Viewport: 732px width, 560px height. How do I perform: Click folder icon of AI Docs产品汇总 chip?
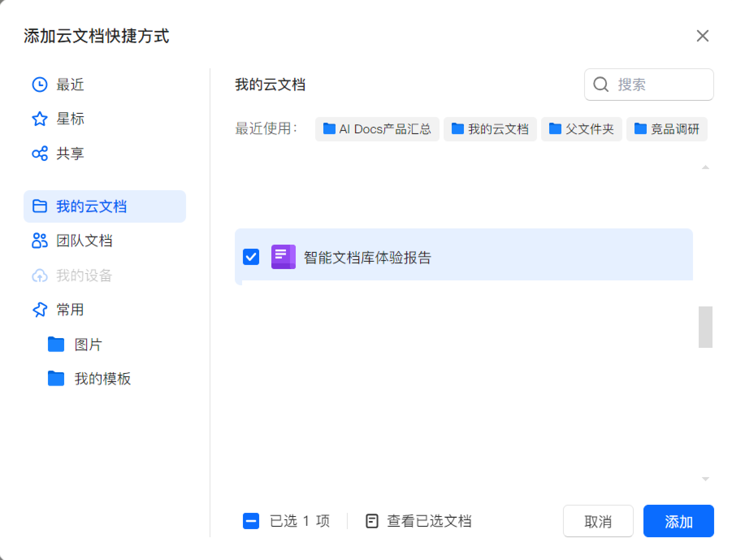(329, 129)
